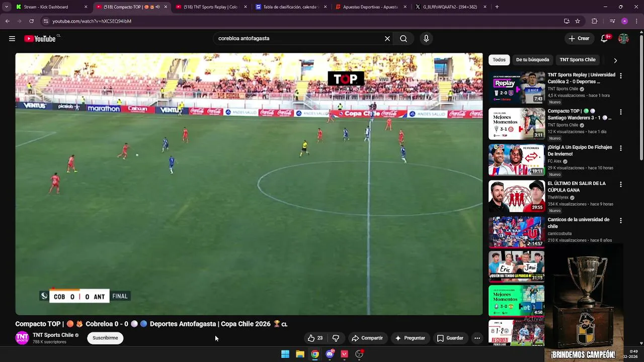Screen dimensions: 644x362
Task: Go to the YouTube home logo
Action: pyautogui.click(x=40, y=39)
